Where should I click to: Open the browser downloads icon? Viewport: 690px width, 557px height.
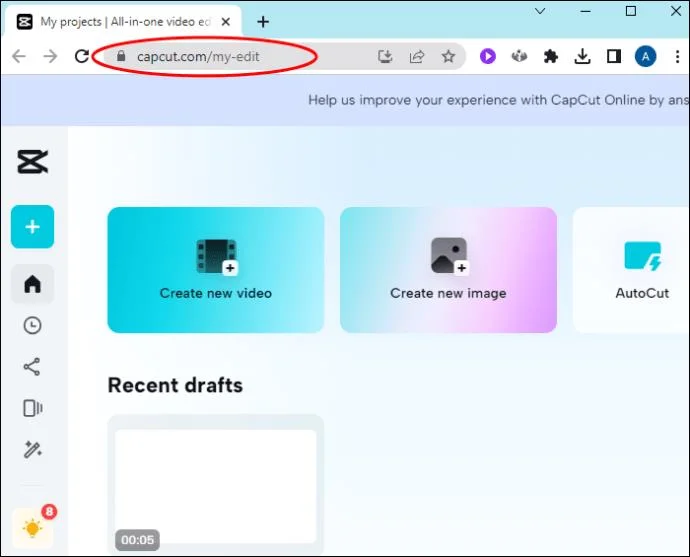click(582, 56)
